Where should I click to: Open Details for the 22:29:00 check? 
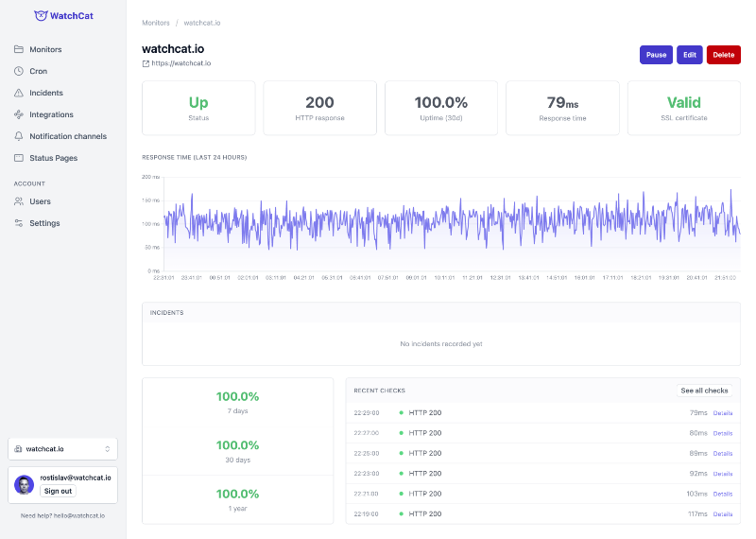pyautogui.click(x=723, y=412)
